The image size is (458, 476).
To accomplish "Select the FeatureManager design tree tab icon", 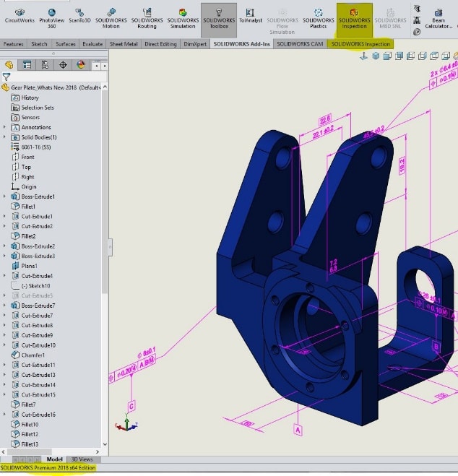I will coord(9,65).
